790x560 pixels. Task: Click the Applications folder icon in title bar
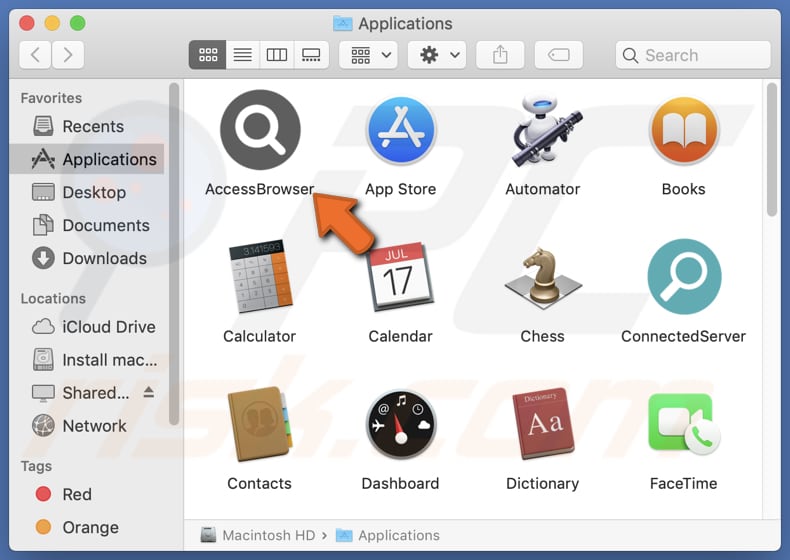pos(343,23)
